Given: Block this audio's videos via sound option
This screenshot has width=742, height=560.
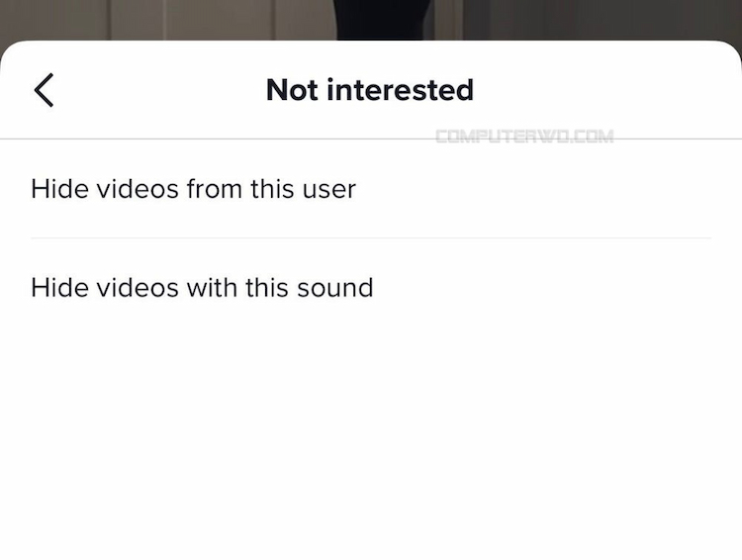Looking at the screenshot, I should click(371, 287).
